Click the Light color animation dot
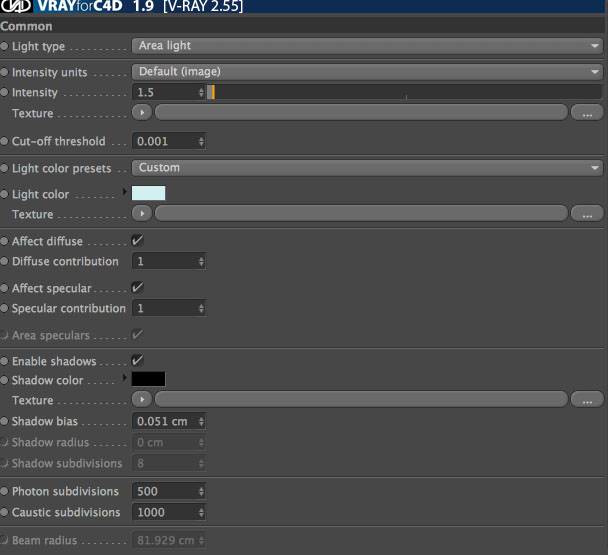This screenshot has width=608, height=555. coord(4,194)
